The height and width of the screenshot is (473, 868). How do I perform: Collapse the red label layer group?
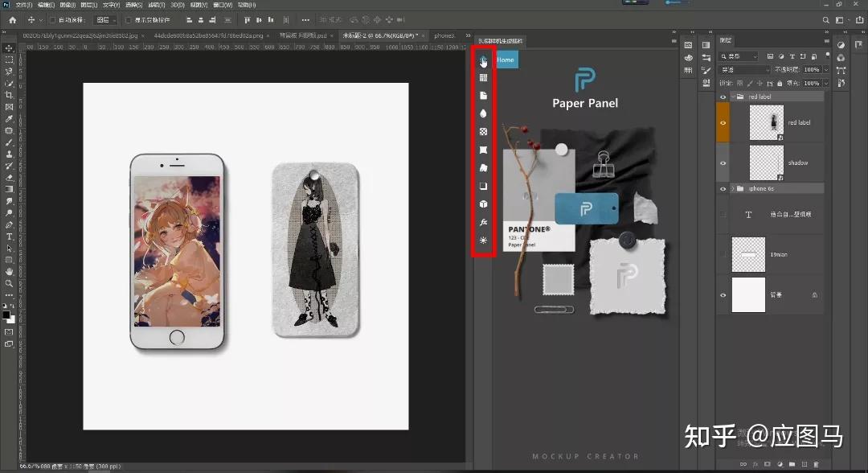tap(732, 97)
